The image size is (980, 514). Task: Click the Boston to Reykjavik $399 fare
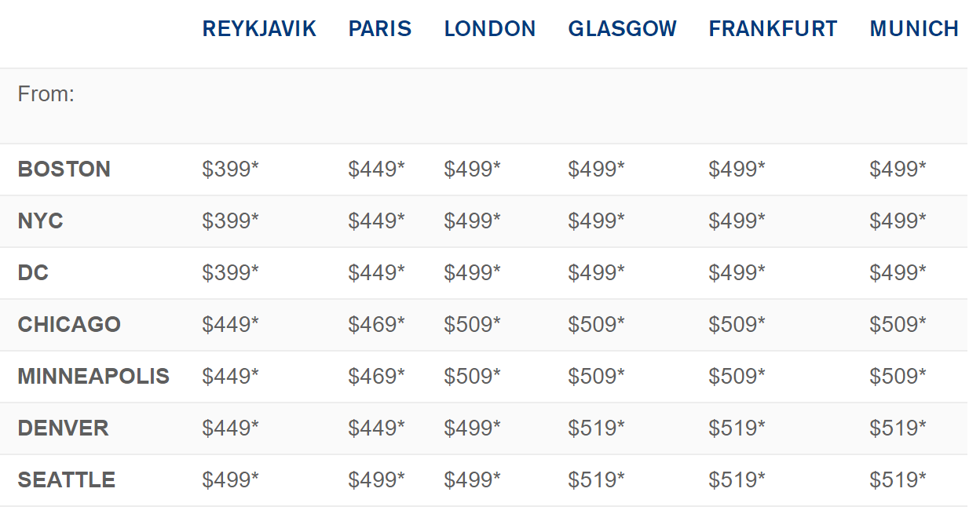[230, 170]
